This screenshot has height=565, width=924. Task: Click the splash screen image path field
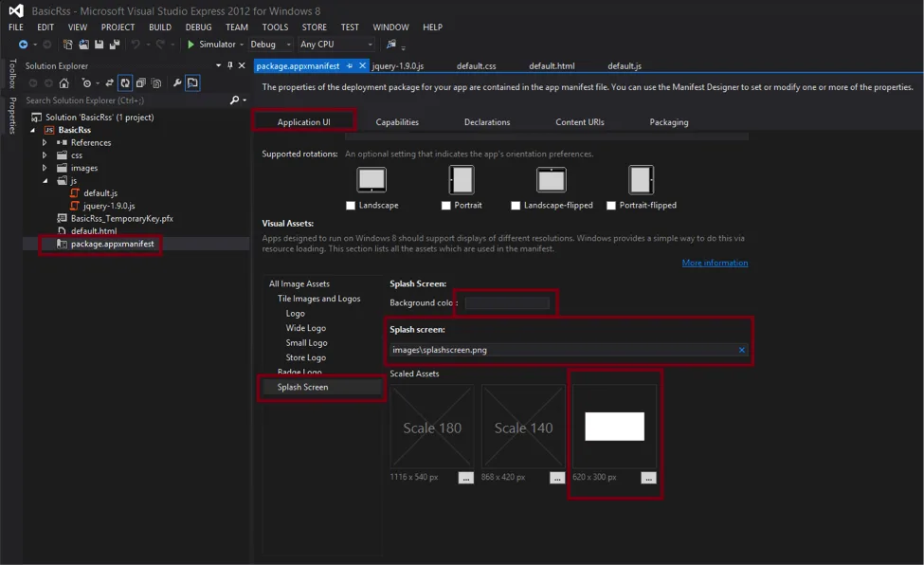pos(569,350)
